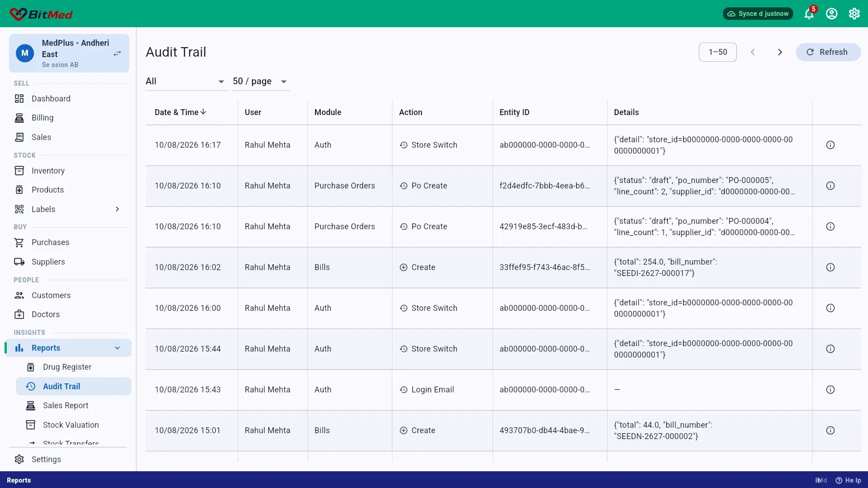Click the Sales Report icon
This screenshot has width=868, height=488.
(x=30, y=406)
